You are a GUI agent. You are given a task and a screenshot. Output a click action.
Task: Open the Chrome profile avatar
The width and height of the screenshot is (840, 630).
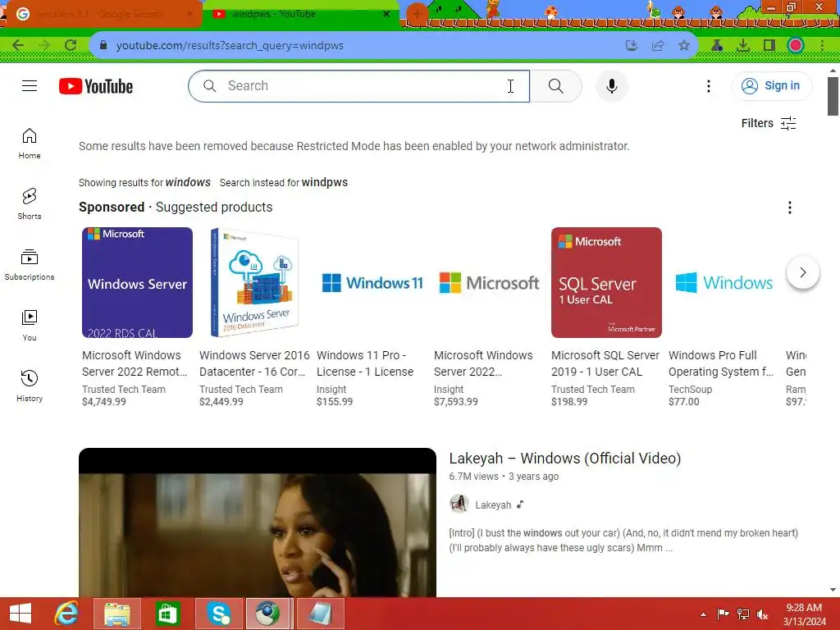click(x=796, y=46)
